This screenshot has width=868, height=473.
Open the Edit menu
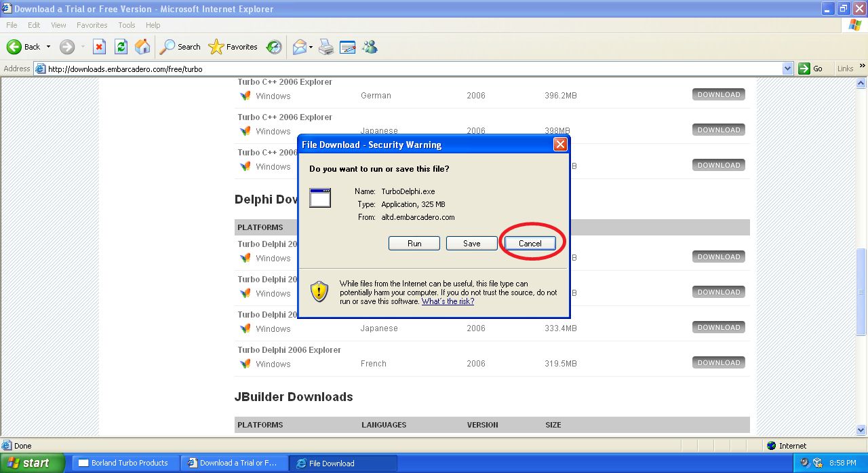[x=34, y=25]
